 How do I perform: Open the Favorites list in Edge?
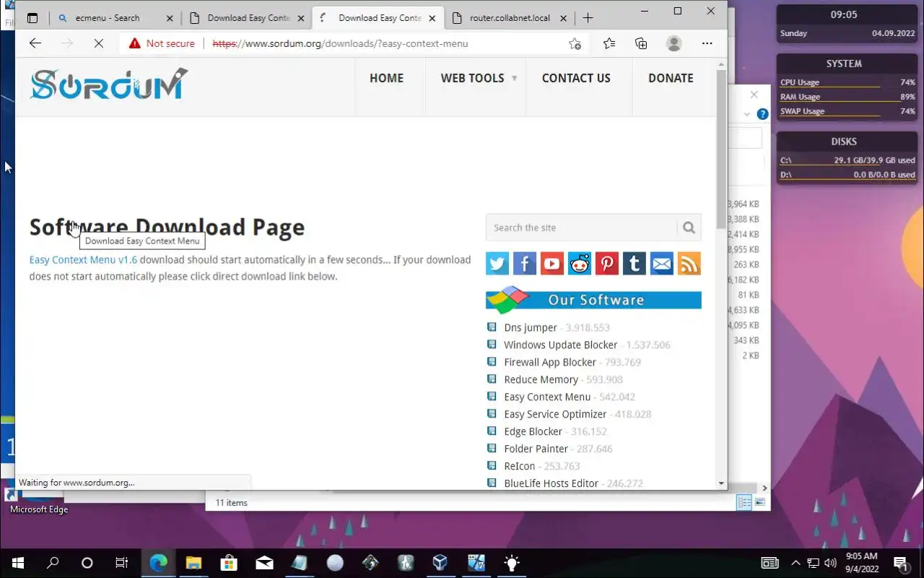coord(609,43)
